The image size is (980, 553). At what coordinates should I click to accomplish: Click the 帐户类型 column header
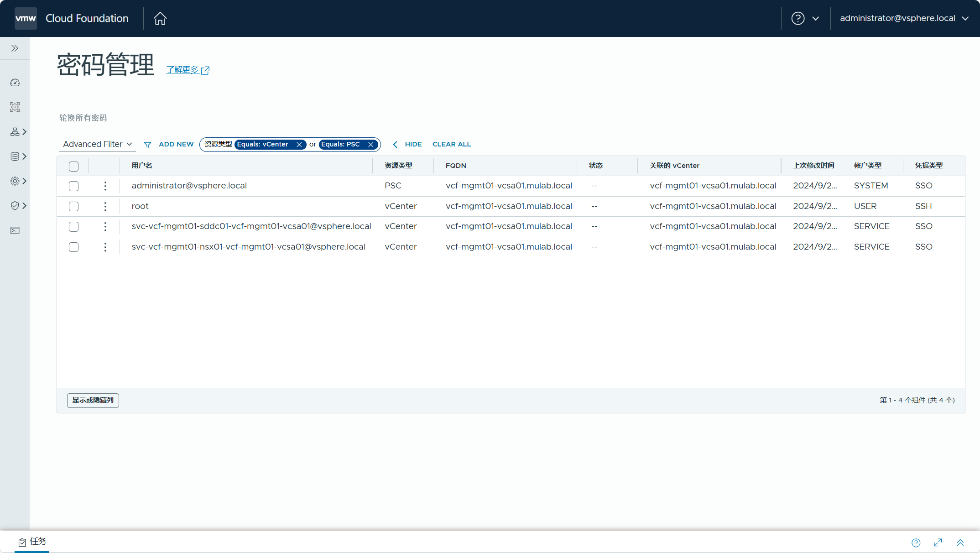868,166
